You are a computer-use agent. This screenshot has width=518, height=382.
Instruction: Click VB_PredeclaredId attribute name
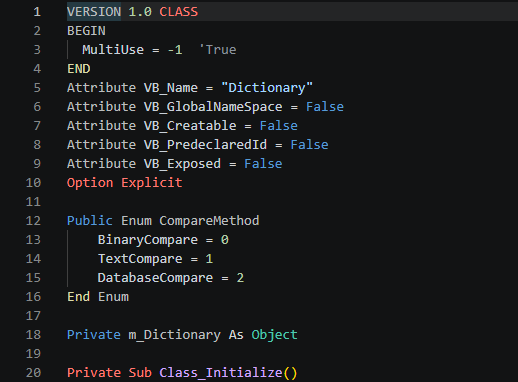click(x=205, y=145)
